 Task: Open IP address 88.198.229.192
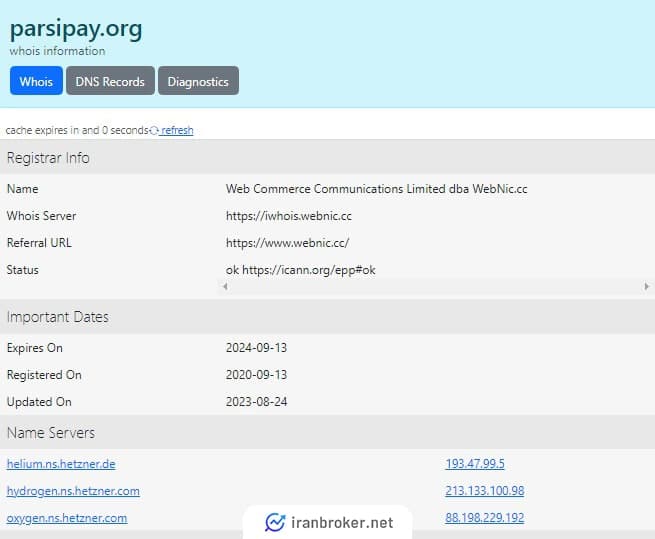(x=485, y=518)
